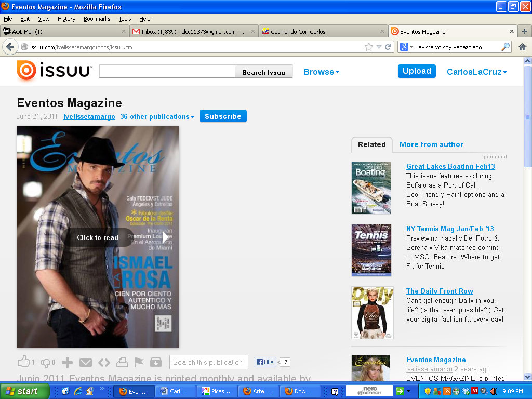The height and width of the screenshot is (399, 532).
Task: Open NY Tennis Mag Jan/Feb '13 link
Action: (x=450, y=229)
